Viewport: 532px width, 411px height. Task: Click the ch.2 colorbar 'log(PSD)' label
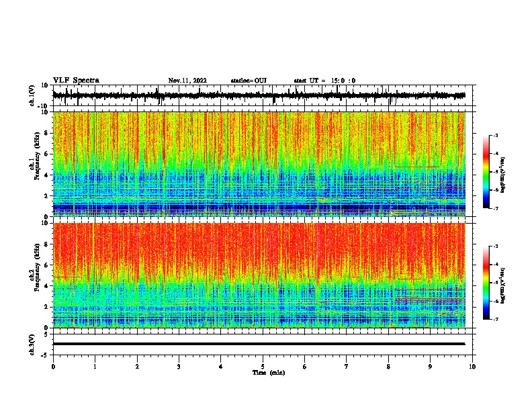502,286
